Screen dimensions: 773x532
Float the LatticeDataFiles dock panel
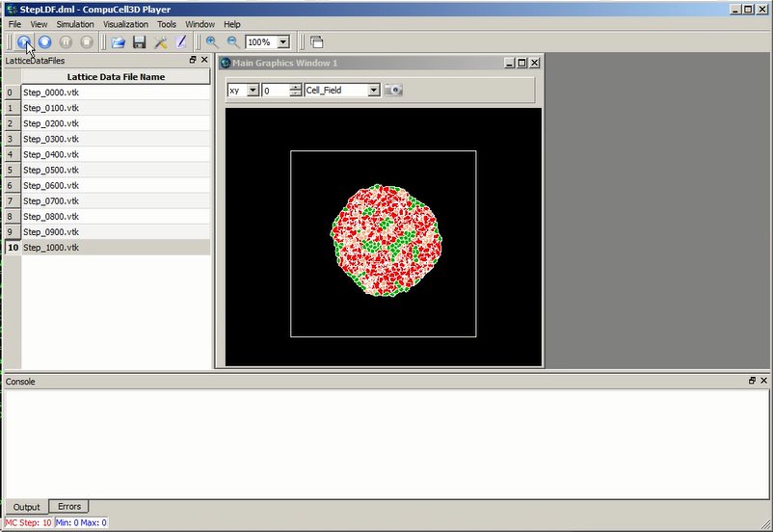(193, 60)
